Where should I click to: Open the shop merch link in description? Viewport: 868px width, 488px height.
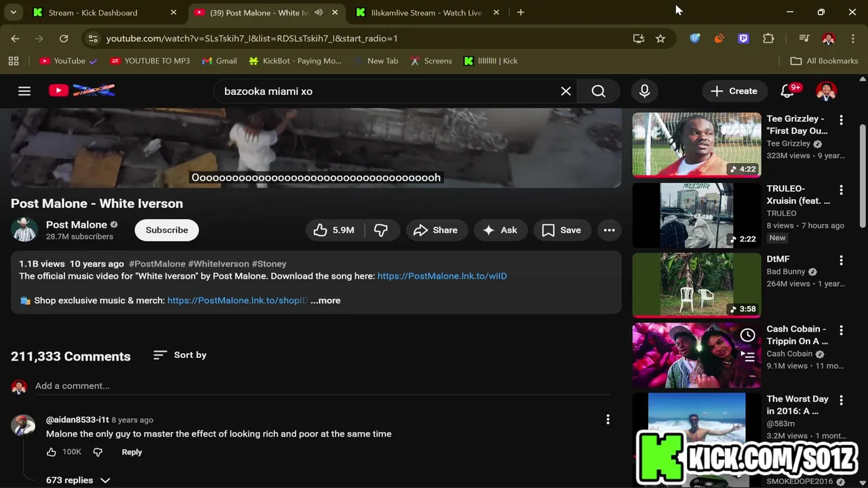tap(237, 300)
